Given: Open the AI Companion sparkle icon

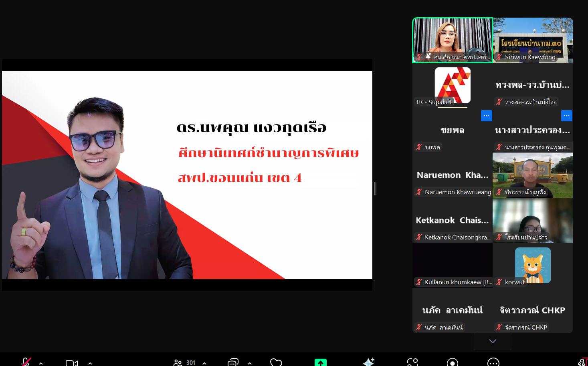Looking at the screenshot, I should [368, 362].
